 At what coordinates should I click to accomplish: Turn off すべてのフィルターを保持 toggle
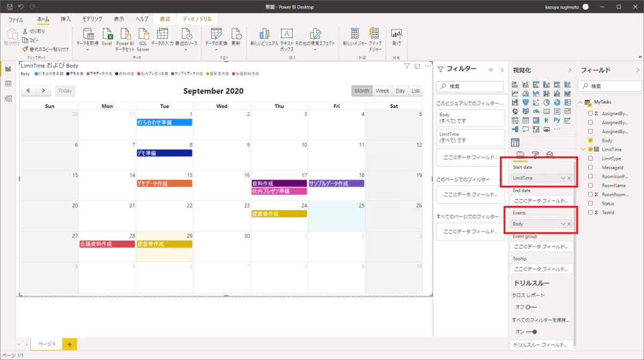531,332
